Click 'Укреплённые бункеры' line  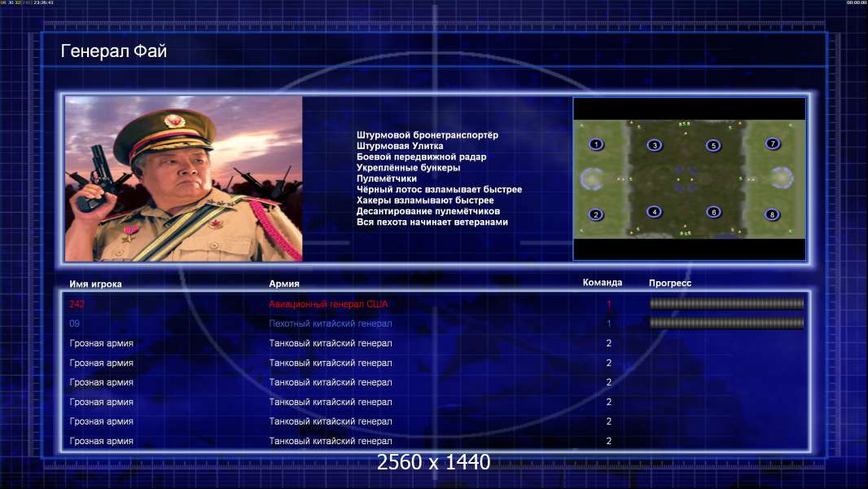(x=409, y=168)
